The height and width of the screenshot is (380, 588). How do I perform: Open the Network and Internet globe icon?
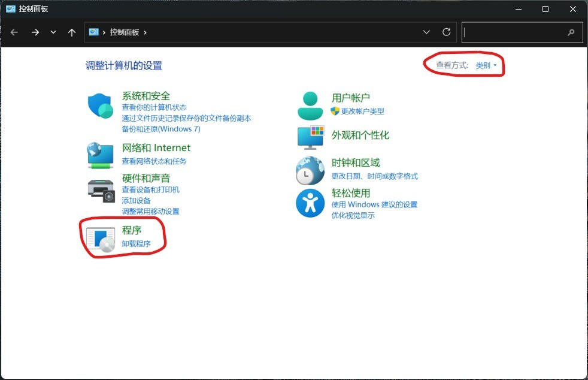(100, 155)
